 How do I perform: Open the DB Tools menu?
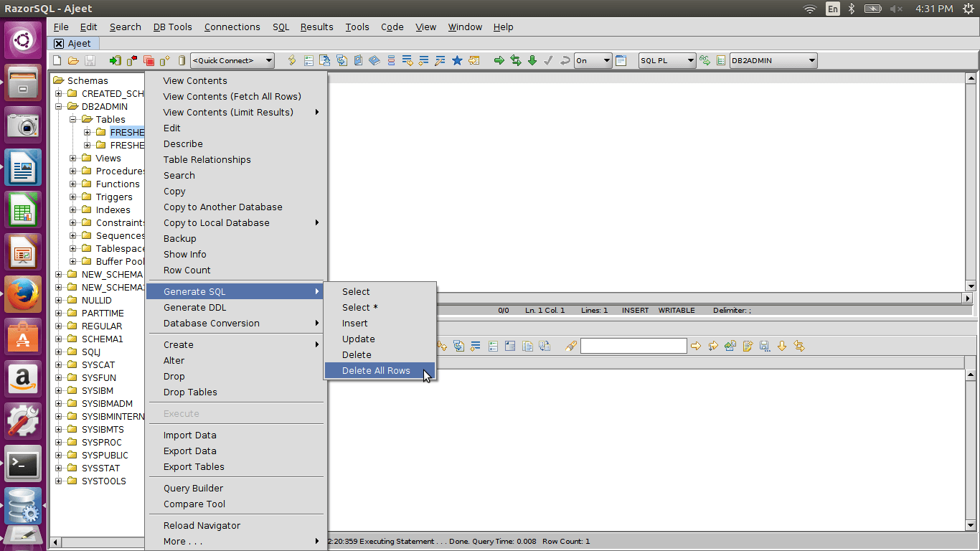[x=172, y=27]
